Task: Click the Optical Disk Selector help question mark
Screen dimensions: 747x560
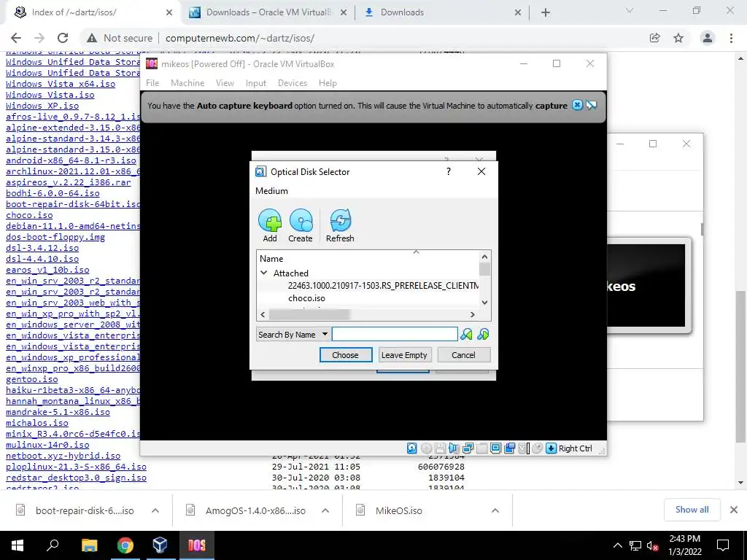Action: tap(449, 171)
